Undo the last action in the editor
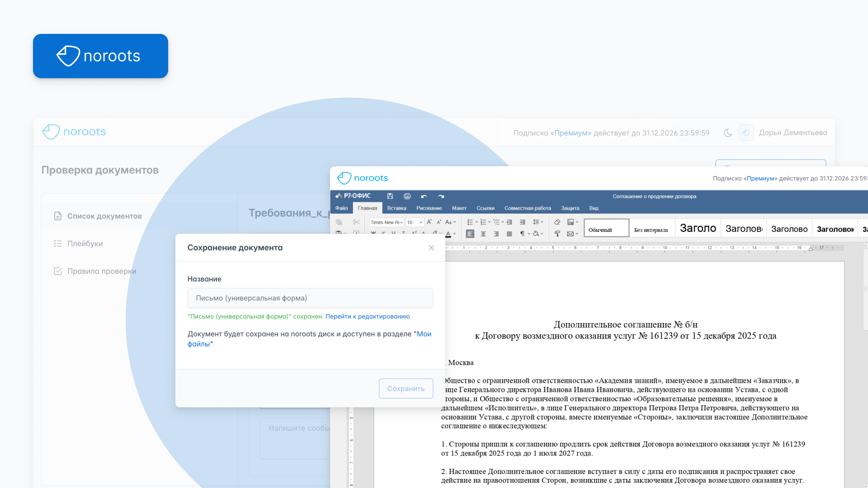Viewport: 868px width, 488px height. [424, 196]
